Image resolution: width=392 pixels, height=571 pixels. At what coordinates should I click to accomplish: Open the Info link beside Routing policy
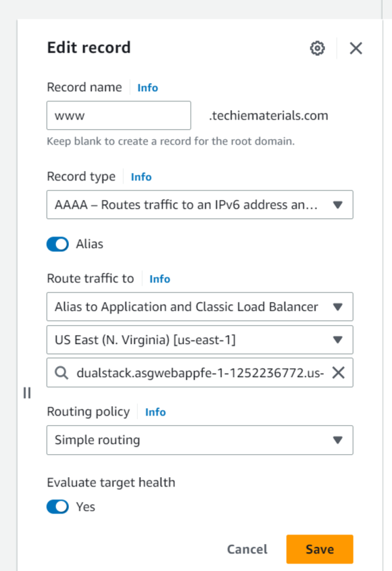(155, 412)
